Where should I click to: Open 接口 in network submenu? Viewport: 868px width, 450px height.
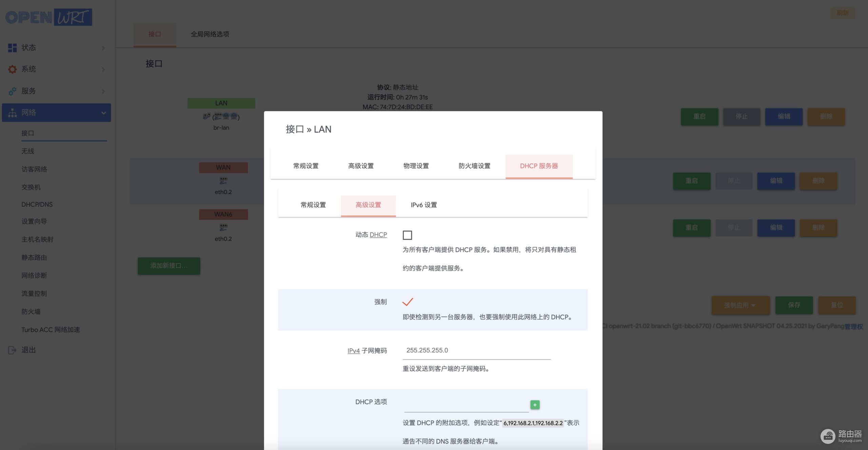tap(28, 133)
